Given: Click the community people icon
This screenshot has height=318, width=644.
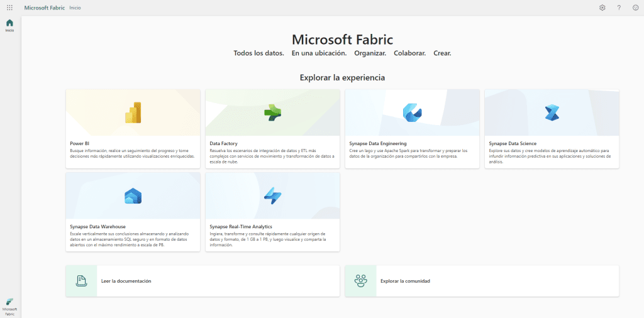Looking at the screenshot, I should click(360, 281).
